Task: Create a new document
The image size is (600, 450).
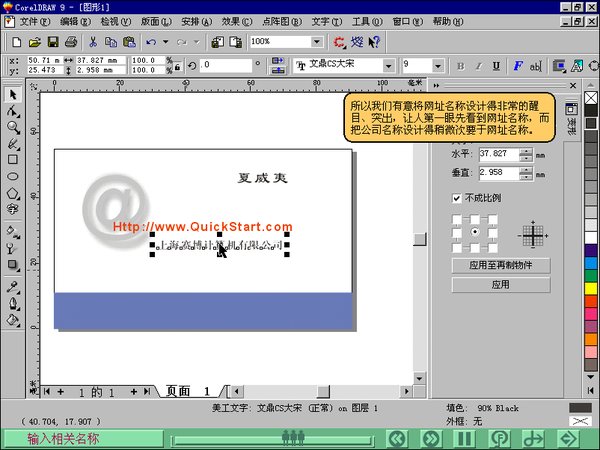Action: 16,42
